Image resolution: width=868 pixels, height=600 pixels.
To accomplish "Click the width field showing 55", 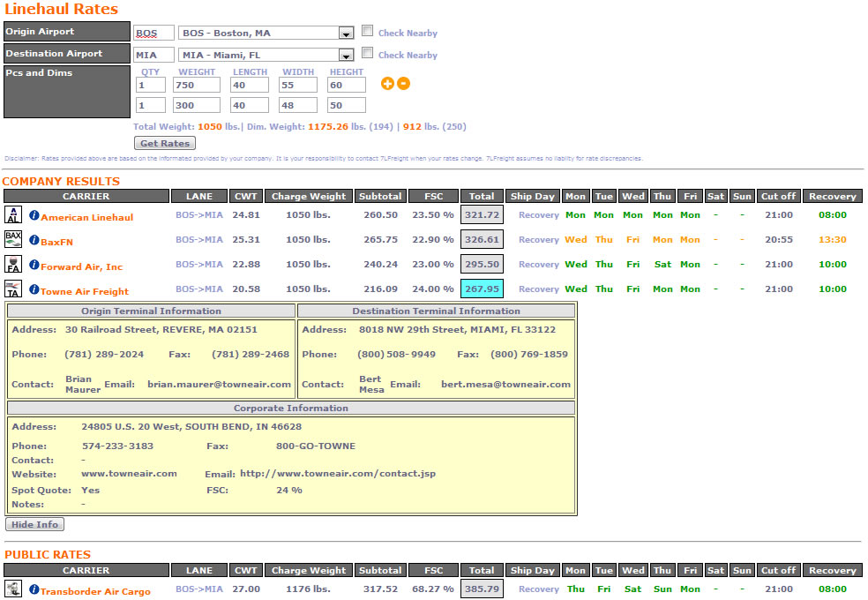I will click(298, 86).
